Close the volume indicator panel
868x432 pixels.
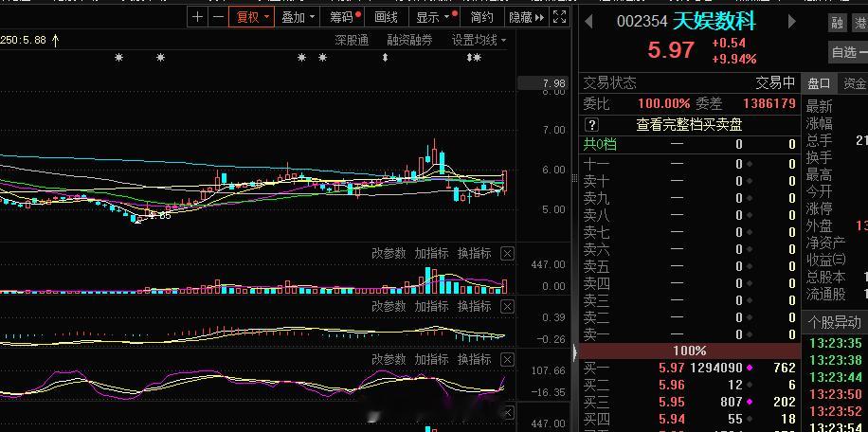(507, 254)
